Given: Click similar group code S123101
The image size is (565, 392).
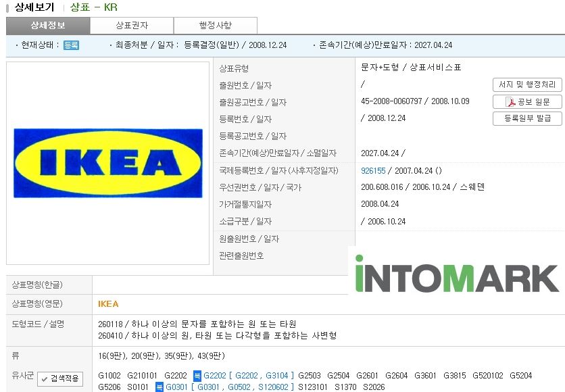Looking at the screenshot, I should pos(313,387).
